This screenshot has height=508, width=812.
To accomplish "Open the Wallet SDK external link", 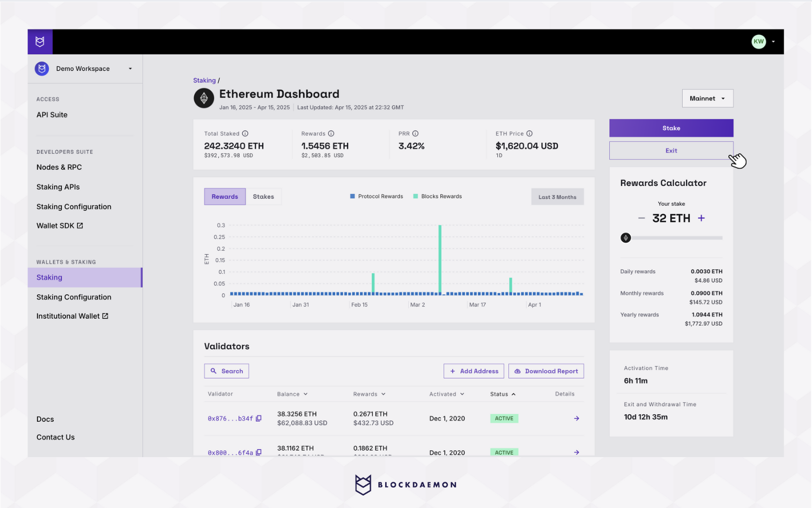I will pyautogui.click(x=60, y=226).
